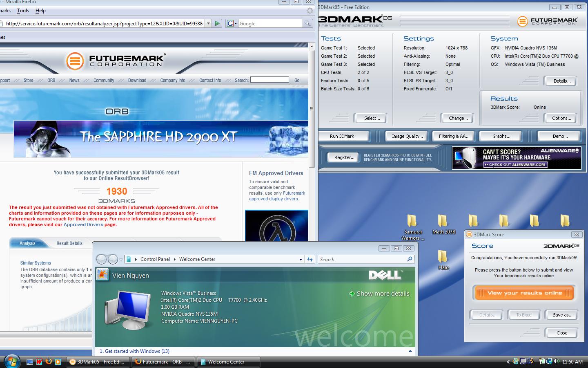Click Control Panel breadcrumb
Screen dimensions: 588x368
155,259
